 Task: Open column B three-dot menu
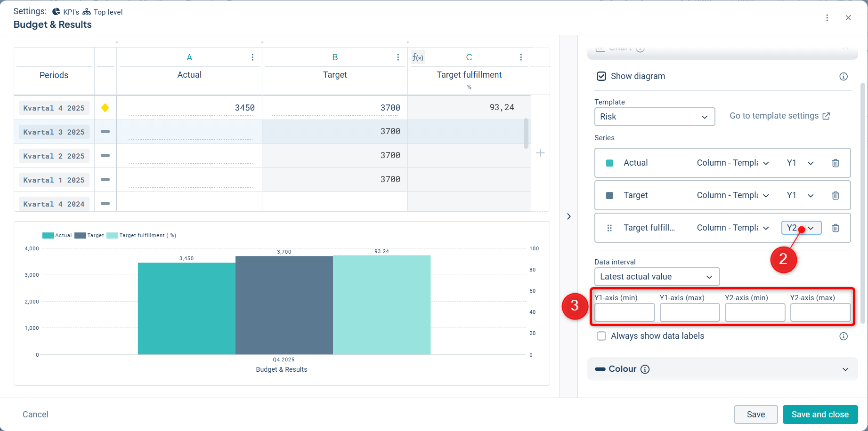(x=398, y=57)
